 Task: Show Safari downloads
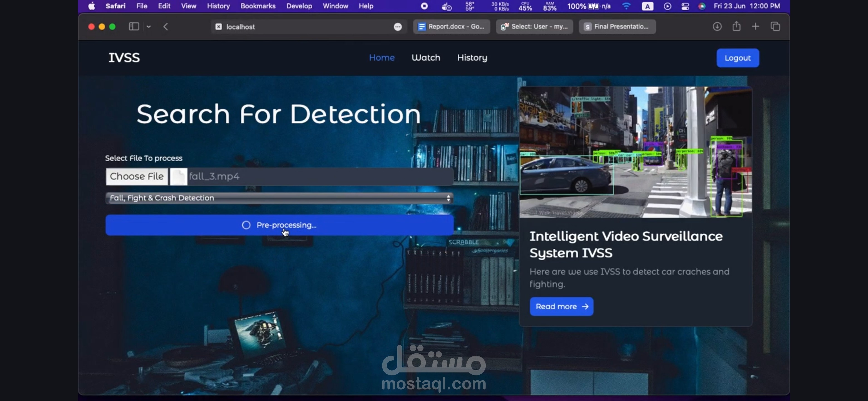(717, 26)
